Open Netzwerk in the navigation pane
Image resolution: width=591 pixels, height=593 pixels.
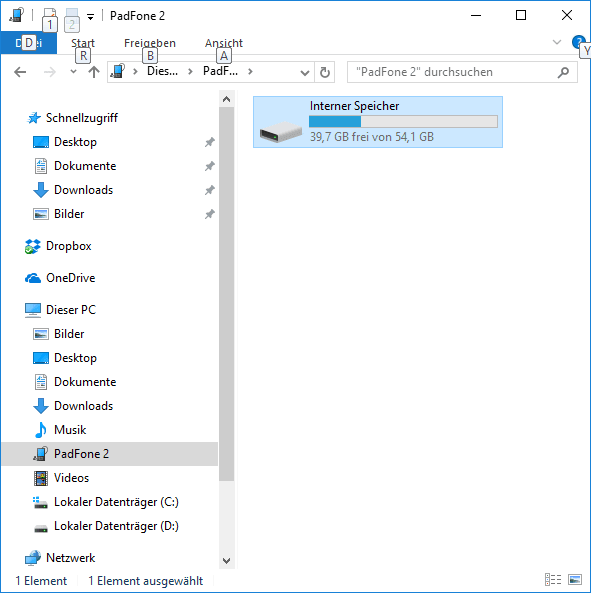pos(70,558)
